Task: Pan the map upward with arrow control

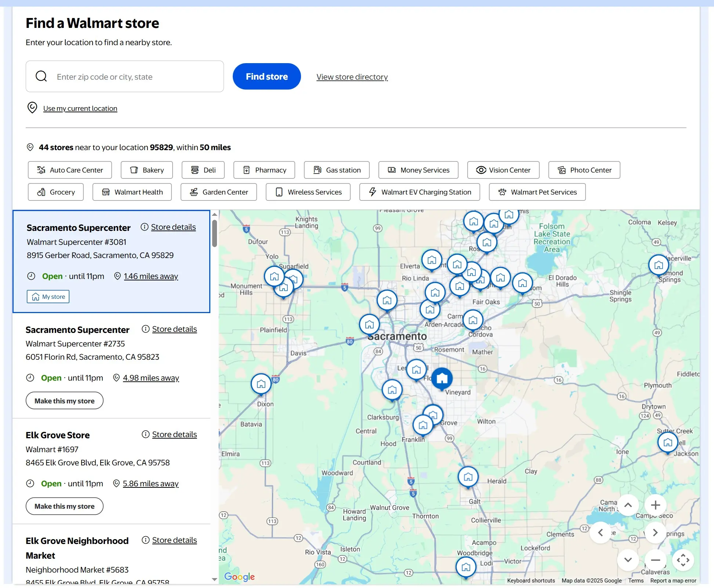Action: (628, 505)
